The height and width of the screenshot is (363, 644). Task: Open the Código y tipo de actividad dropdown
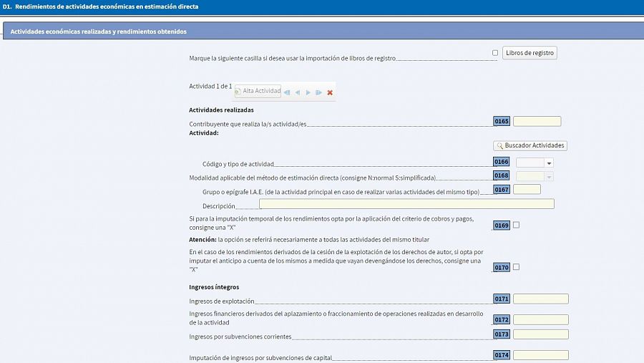pos(548,163)
